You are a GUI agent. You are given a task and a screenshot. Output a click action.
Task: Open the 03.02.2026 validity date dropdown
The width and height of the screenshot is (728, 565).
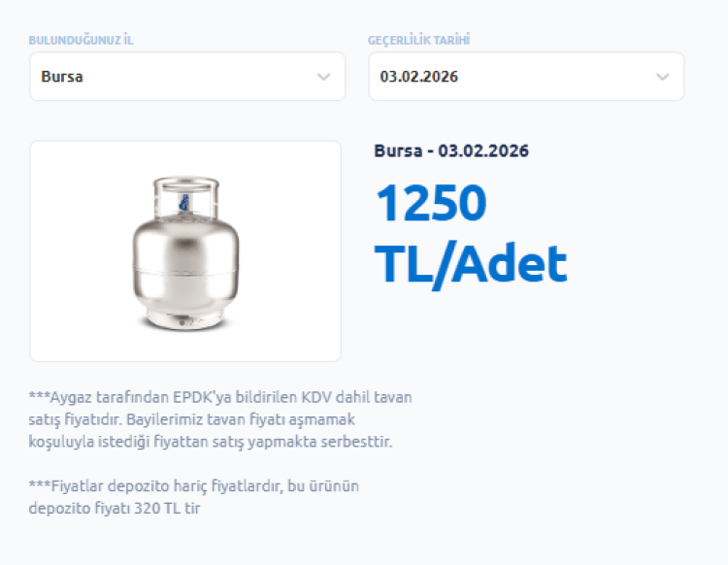click(x=525, y=77)
